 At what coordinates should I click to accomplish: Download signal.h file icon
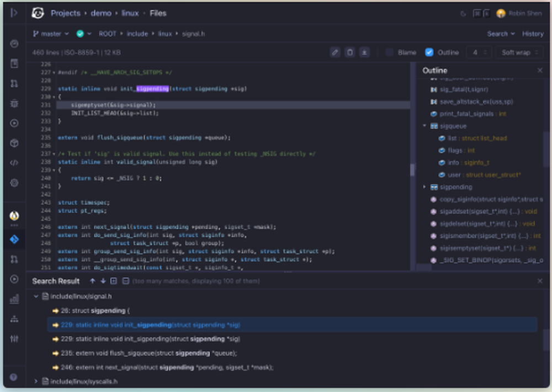[364, 52]
